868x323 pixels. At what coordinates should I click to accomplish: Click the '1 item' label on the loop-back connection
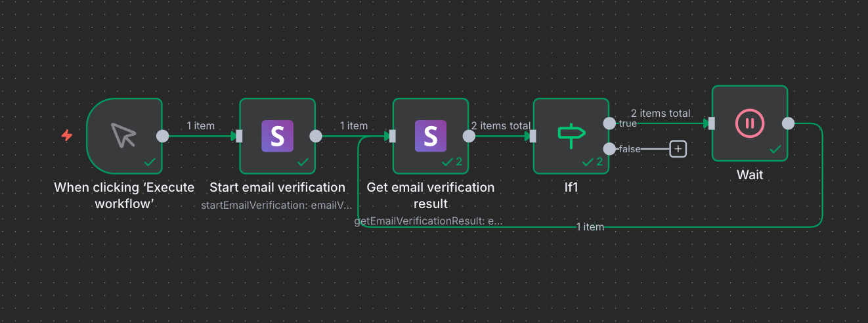pyautogui.click(x=590, y=227)
